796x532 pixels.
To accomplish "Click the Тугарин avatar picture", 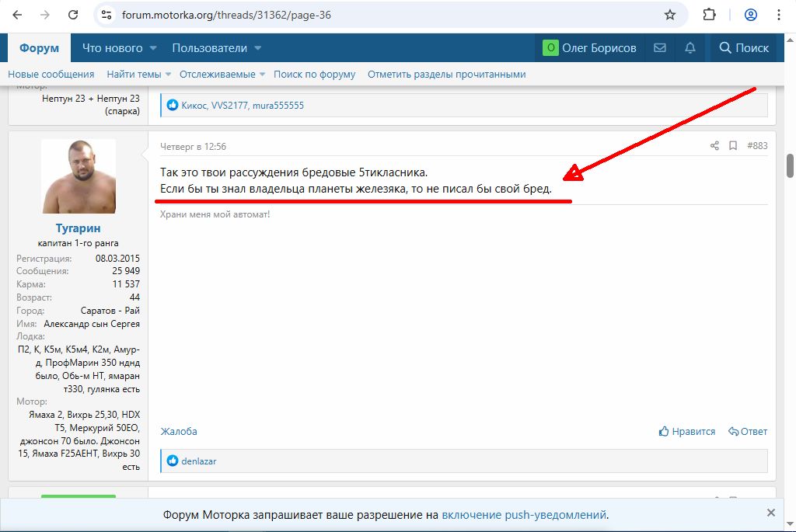I will (x=78, y=177).
